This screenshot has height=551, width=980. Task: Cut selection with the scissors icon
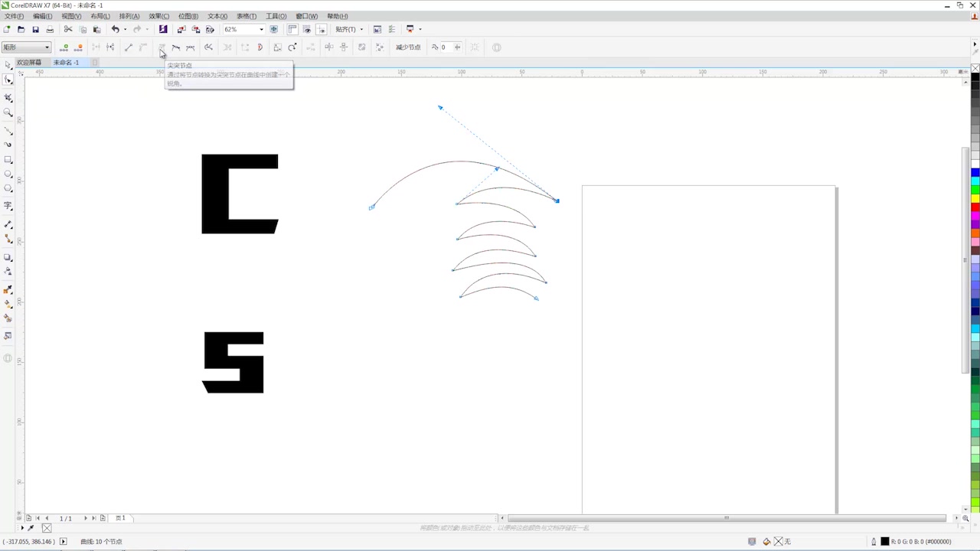[68, 29]
